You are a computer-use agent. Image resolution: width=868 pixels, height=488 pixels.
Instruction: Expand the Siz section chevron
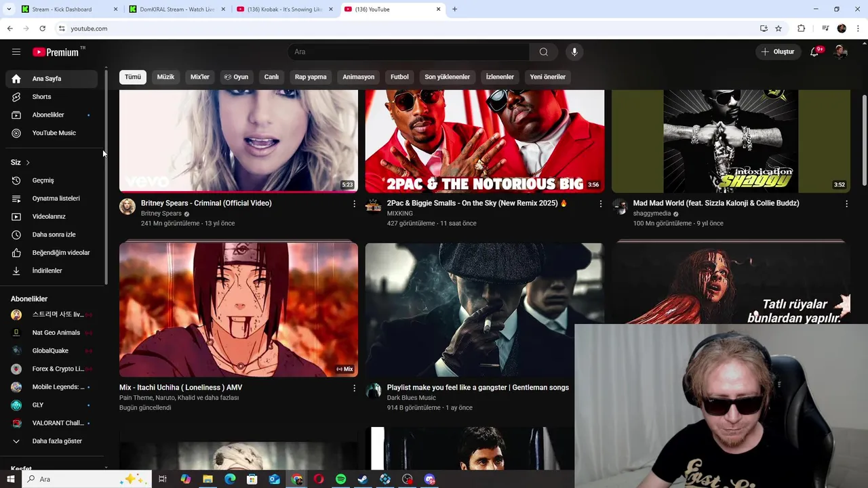pos(28,163)
